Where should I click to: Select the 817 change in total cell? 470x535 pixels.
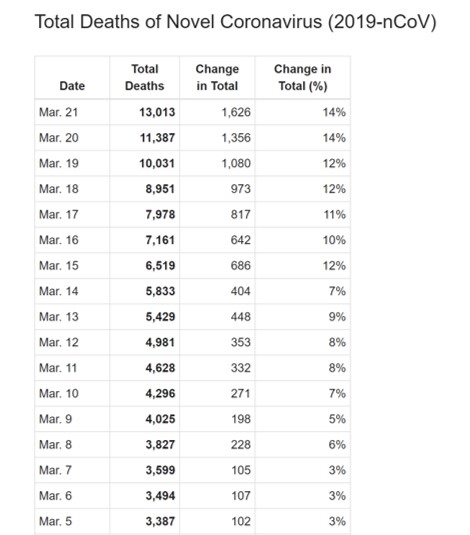click(241, 215)
